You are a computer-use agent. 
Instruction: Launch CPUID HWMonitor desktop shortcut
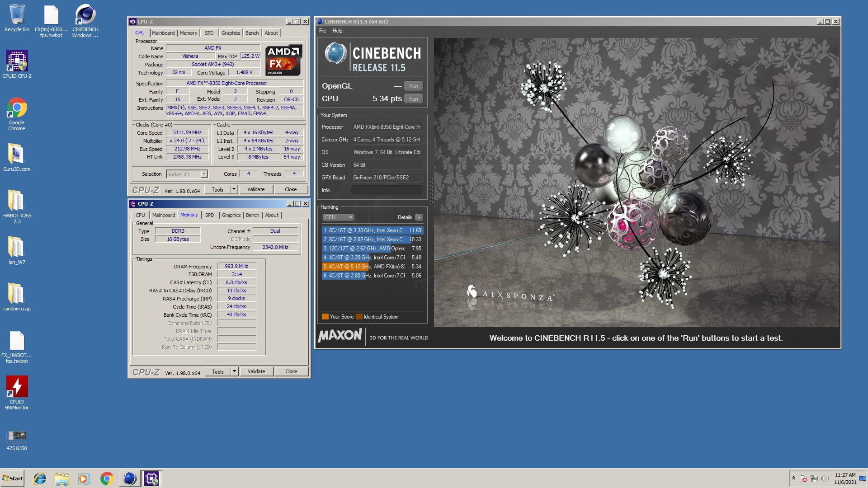point(17,393)
